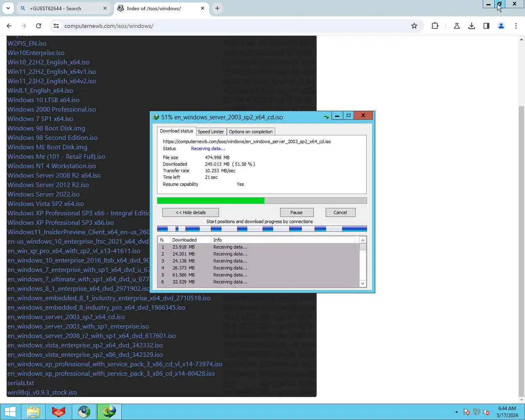Open Chrome Labs flask icon
Viewport: 525px width, 420px height.
(x=457, y=26)
